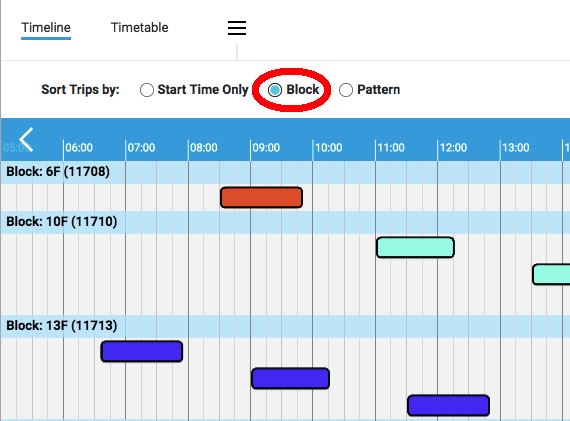This screenshot has width=570, height=421.
Task: Switch to the Timetable tab
Action: point(140,28)
